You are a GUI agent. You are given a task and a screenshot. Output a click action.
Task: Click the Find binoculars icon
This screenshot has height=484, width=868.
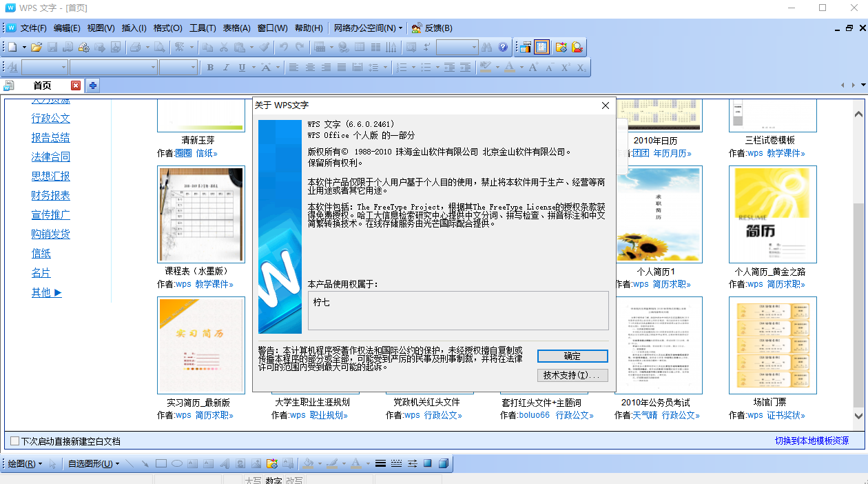(487, 47)
